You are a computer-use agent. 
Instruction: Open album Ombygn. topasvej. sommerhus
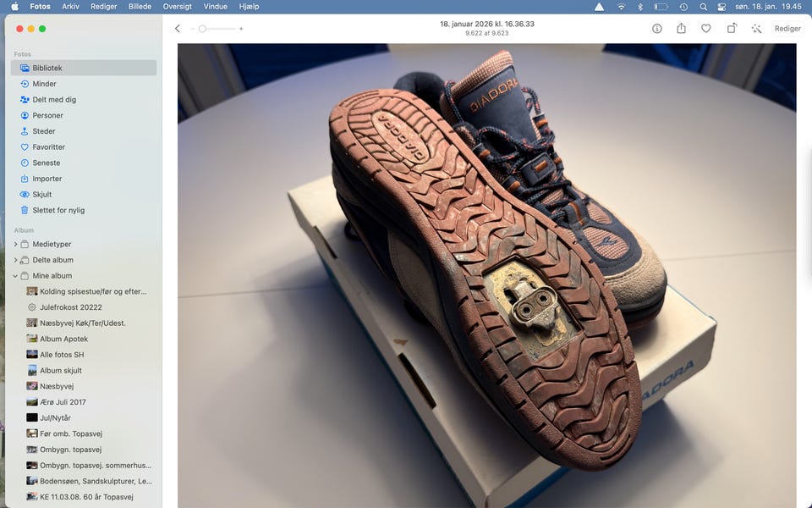click(x=84, y=466)
